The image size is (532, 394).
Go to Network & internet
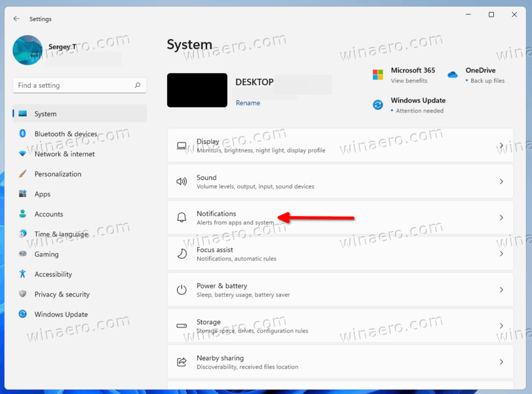(x=80, y=154)
